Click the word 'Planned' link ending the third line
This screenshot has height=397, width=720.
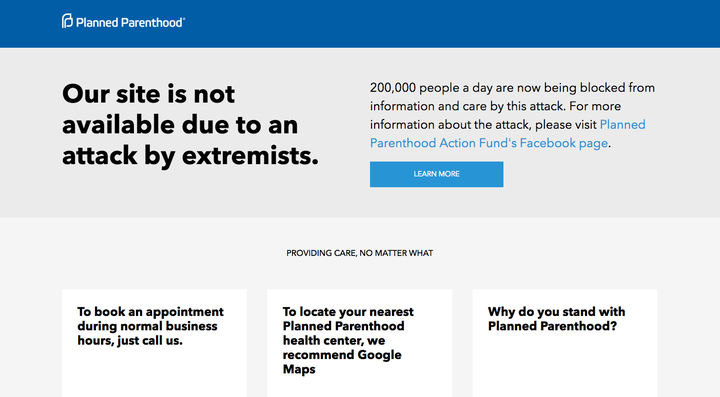point(622,125)
